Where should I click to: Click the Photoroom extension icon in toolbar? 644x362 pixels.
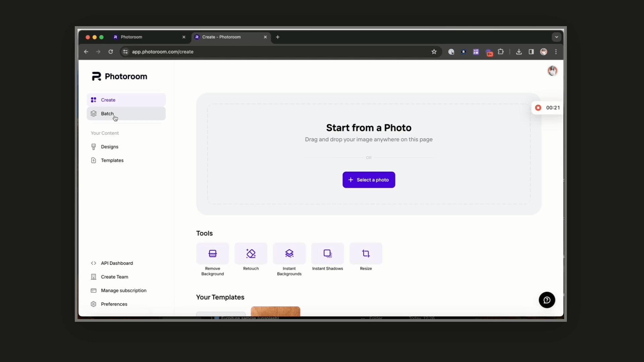pos(464,52)
